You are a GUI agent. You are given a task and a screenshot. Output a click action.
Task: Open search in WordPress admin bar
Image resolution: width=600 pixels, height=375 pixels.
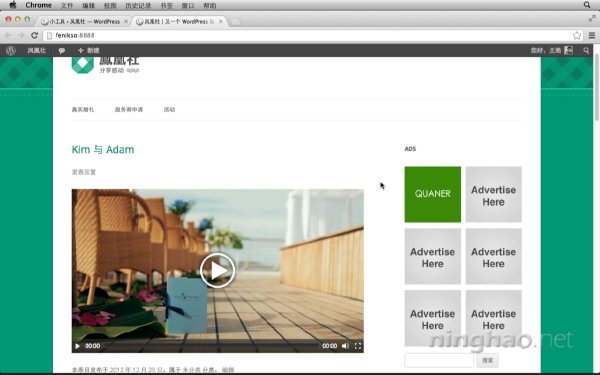(x=586, y=50)
